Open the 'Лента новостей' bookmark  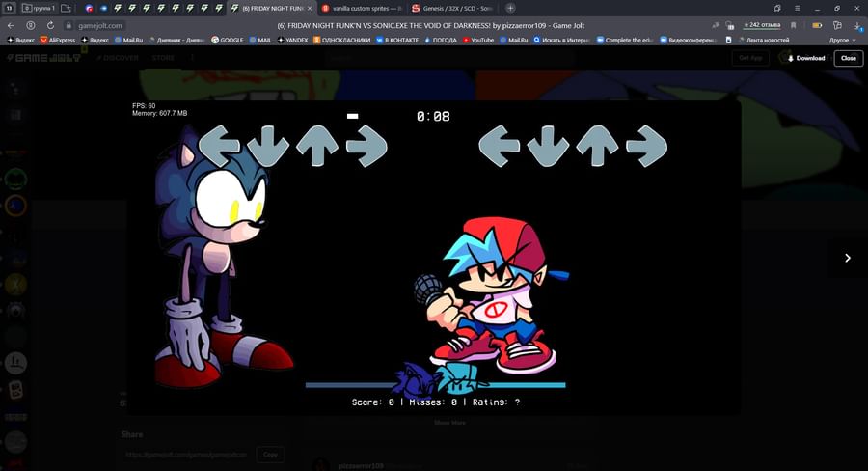coord(764,40)
